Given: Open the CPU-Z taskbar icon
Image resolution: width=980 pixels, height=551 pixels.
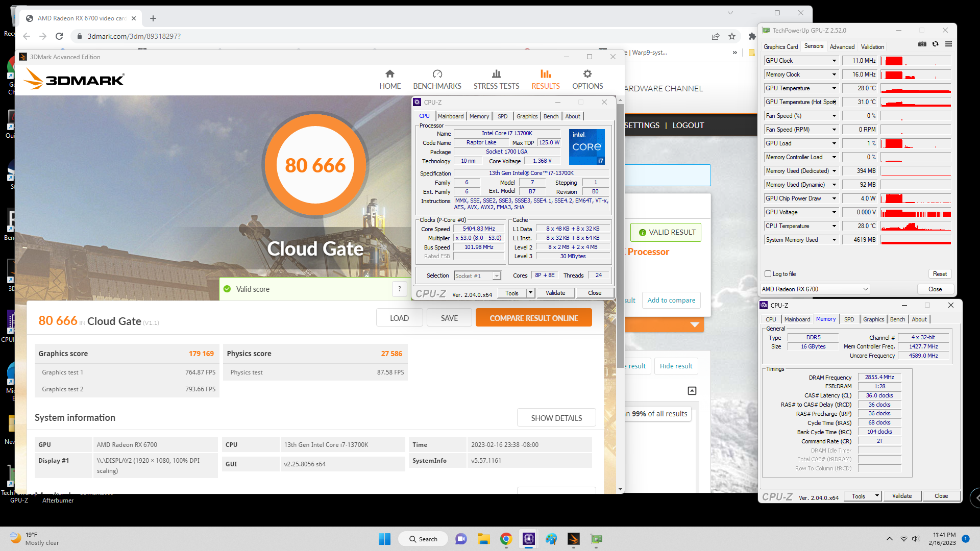Looking at the screenshot, I should (528, 539).
